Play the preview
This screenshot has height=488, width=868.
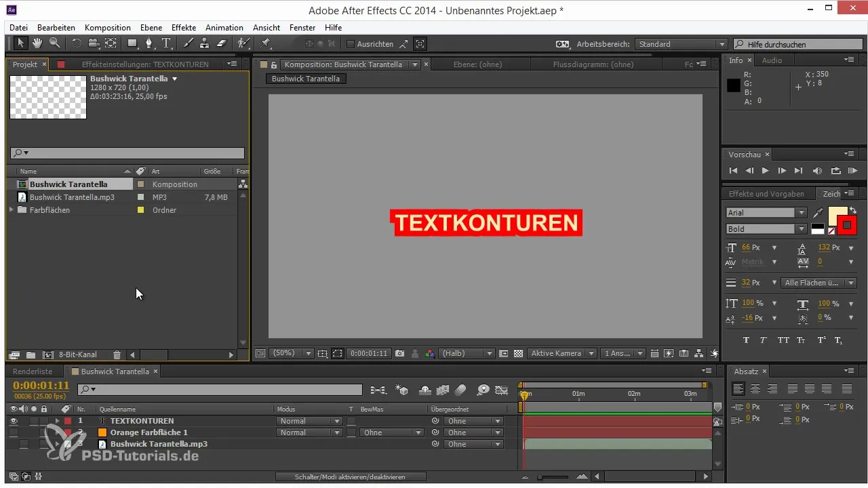(x=766, y=171)
